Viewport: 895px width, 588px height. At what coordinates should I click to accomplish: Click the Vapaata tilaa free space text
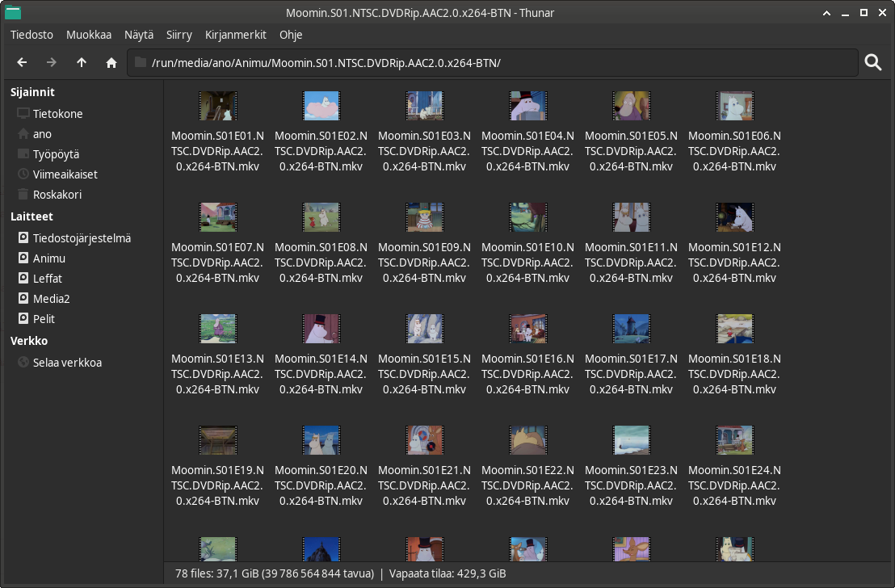tap(447, 573)
